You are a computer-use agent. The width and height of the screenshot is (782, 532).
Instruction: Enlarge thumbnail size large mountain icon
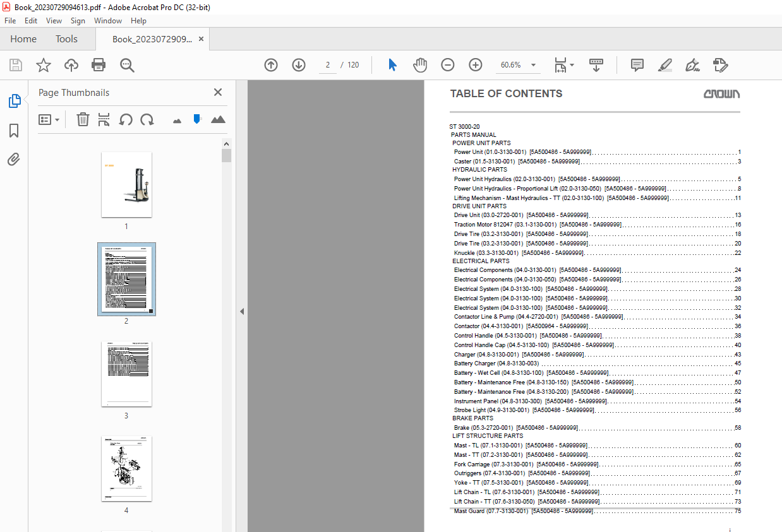click(218, 119)
